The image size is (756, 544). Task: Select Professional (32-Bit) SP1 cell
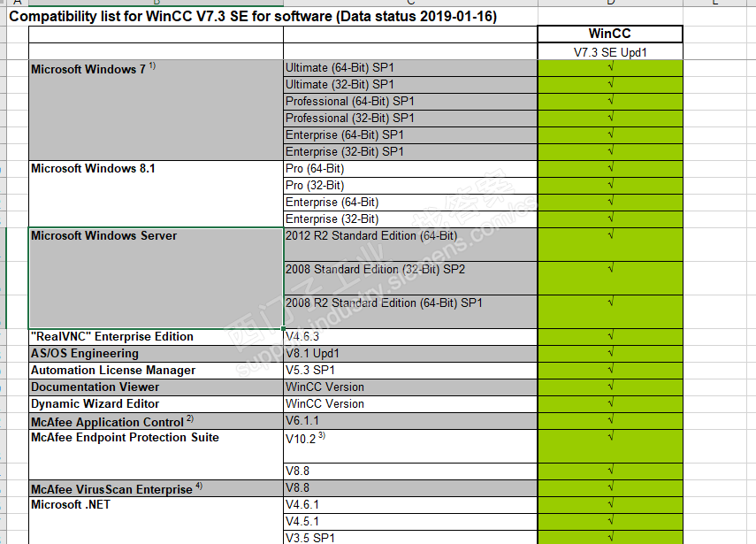tap(410, 119)
